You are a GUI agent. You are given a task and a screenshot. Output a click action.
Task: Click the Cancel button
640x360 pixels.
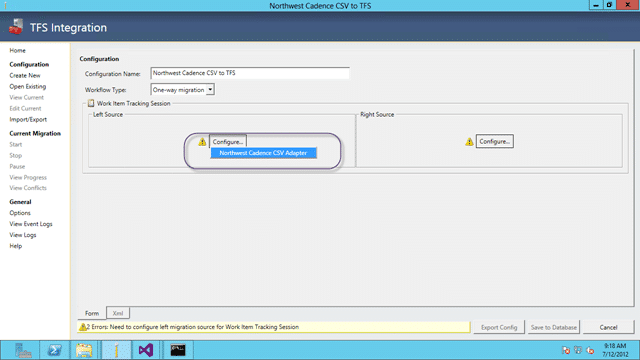click(x=608, y=327)
